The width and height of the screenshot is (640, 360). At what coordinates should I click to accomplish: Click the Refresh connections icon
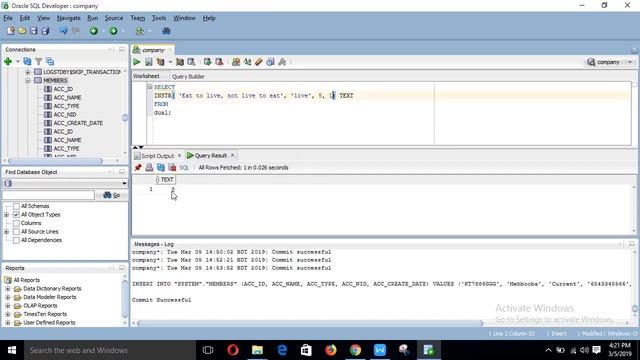(27, 62)
